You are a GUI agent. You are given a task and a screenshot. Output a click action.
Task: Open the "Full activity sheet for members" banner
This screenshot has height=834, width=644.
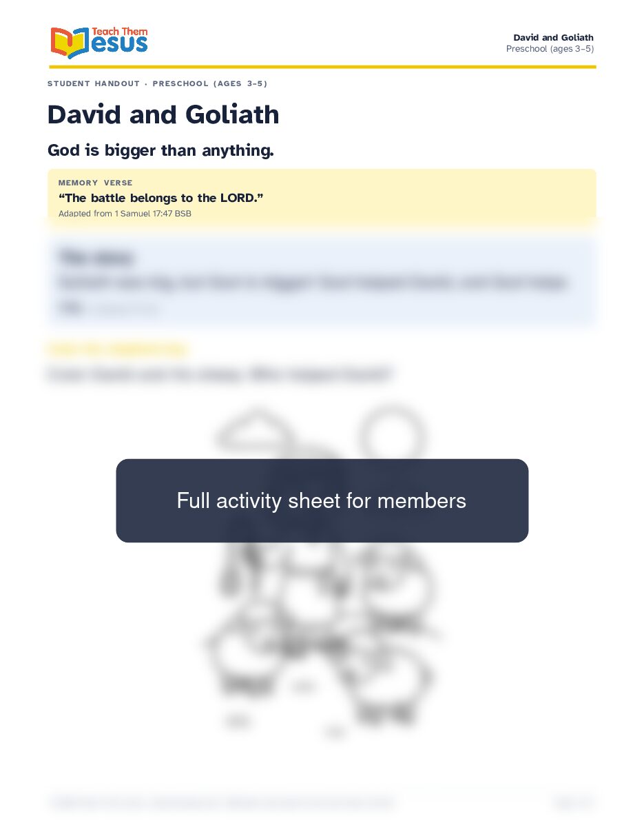tap(322, 500)
